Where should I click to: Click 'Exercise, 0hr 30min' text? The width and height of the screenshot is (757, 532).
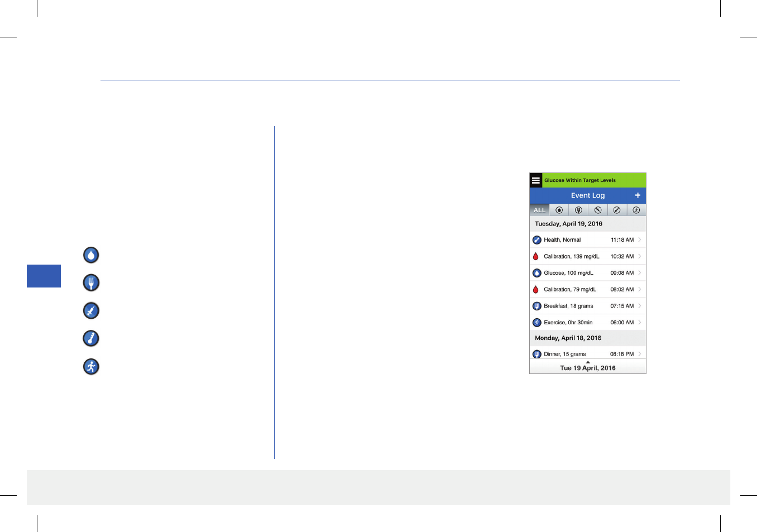(568, 322)
